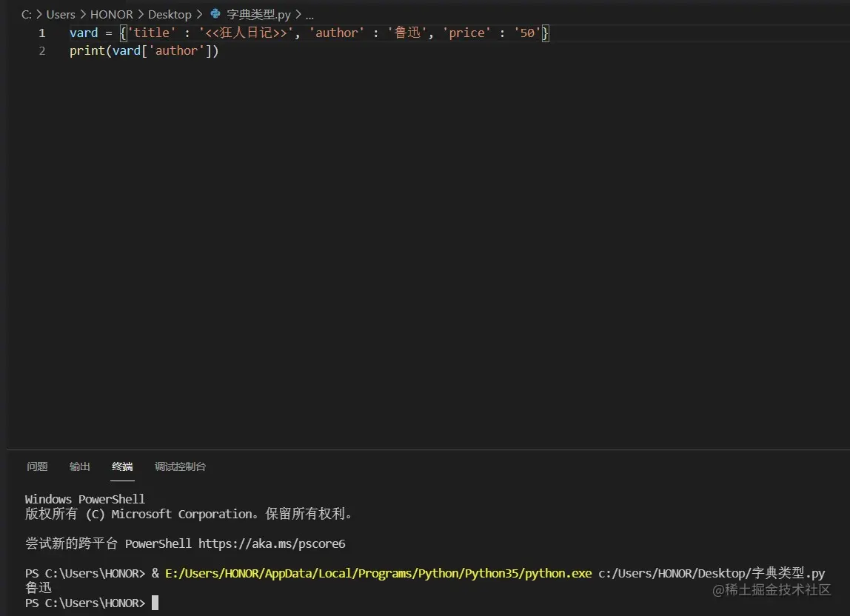Click the c:/Users/HONOR/Desktop/字典类型.py argument in terminal
Screen dimensions: 850x616
click(x=712, y=573)
